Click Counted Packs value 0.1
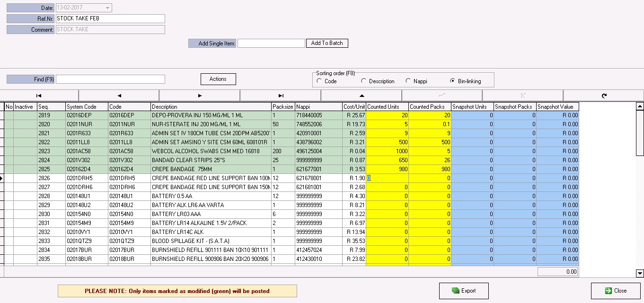644x303 pixels. click(430, 124)
